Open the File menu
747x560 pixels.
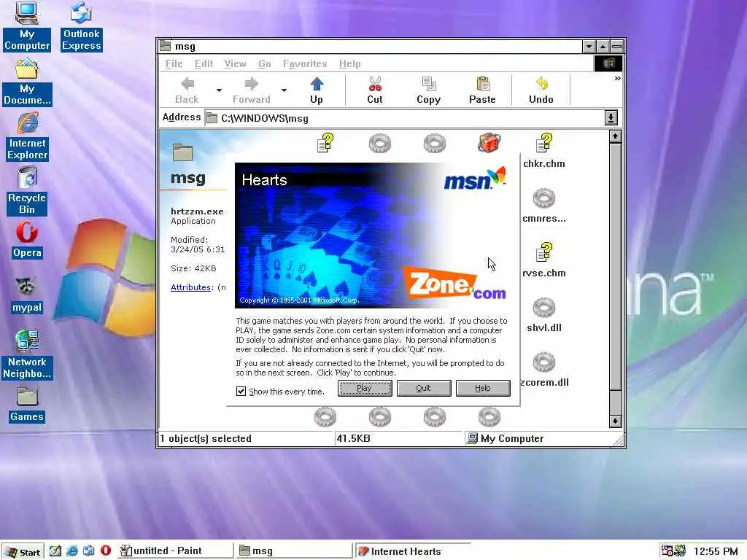[x=174, y=63]
